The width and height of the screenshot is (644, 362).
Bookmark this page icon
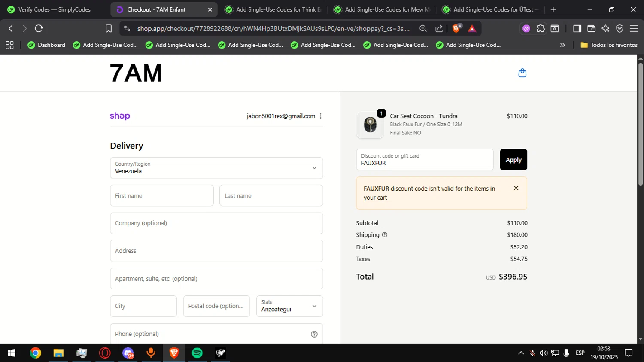tap(109, 28)
